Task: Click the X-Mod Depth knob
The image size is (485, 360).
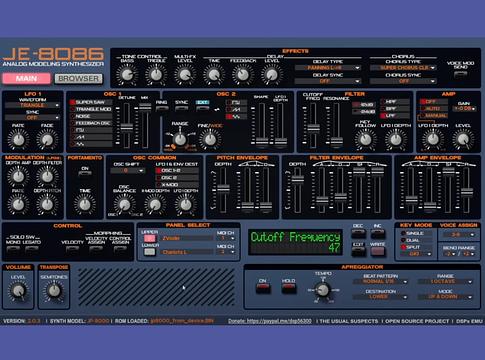Action: coord(155,204)
